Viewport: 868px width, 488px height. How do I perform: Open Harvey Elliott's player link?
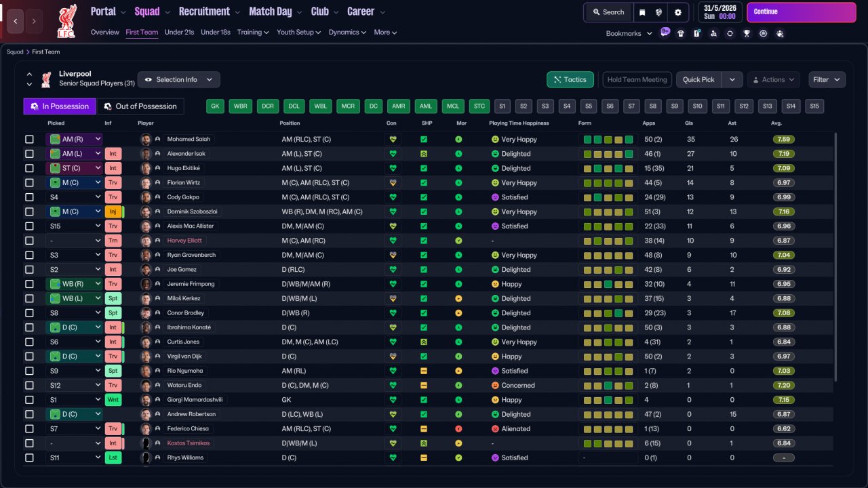tap(184, 241)
